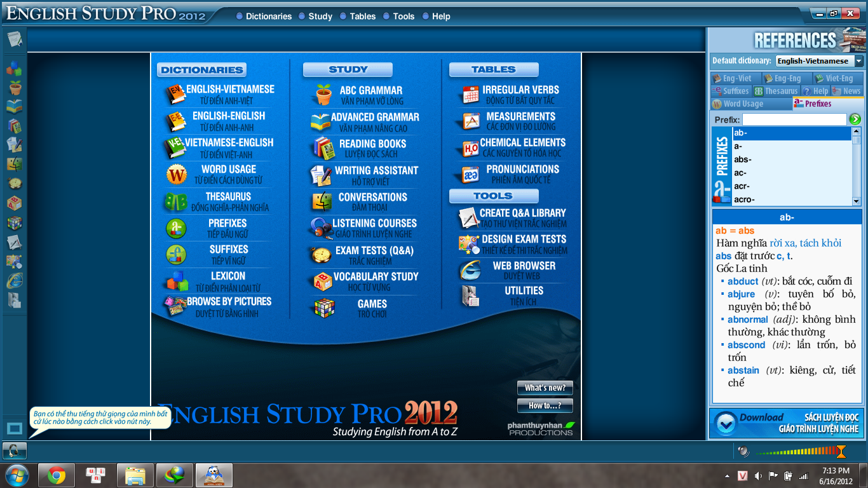The height and width of the screenshot is (488, 868).
Task: Switch to the Thesaurus references tab
Action: pos(776,91)
